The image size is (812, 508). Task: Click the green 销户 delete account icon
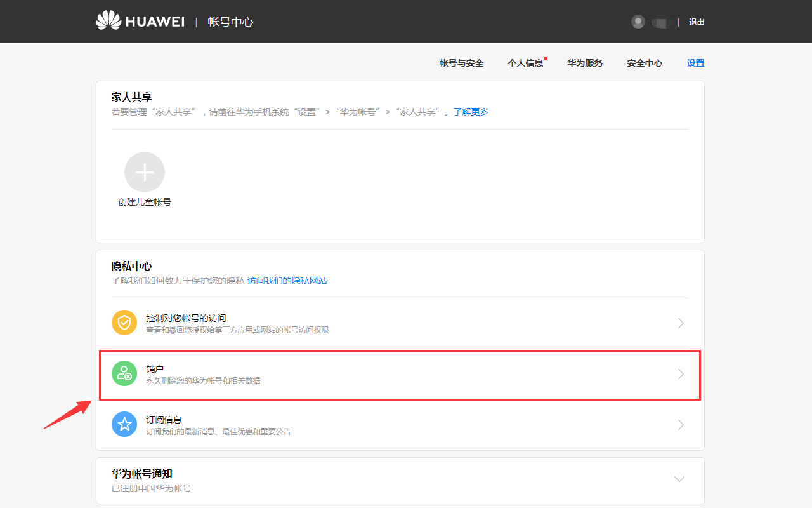124,373
